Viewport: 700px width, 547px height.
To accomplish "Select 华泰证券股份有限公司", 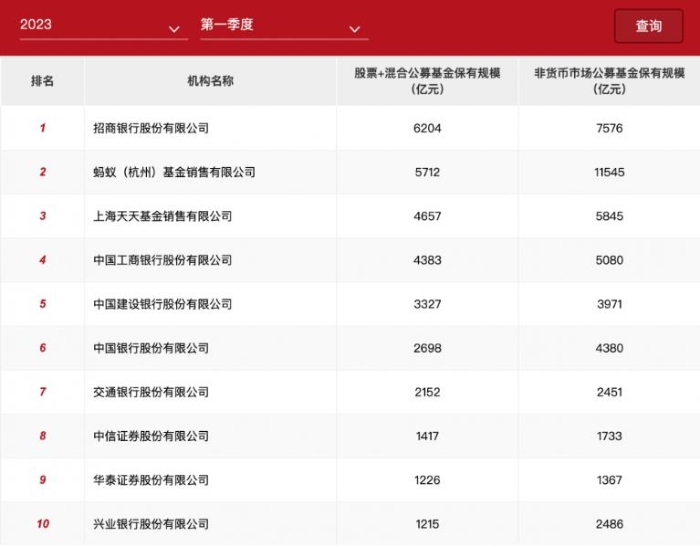I will (151, 480).
